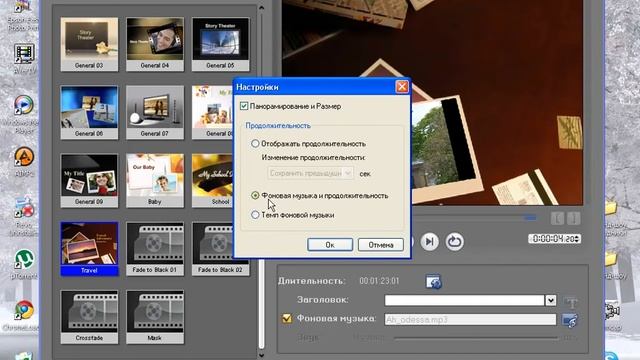Click the mark-in bracket button
This screenshot has width=640, height=360.
point(557,218)
